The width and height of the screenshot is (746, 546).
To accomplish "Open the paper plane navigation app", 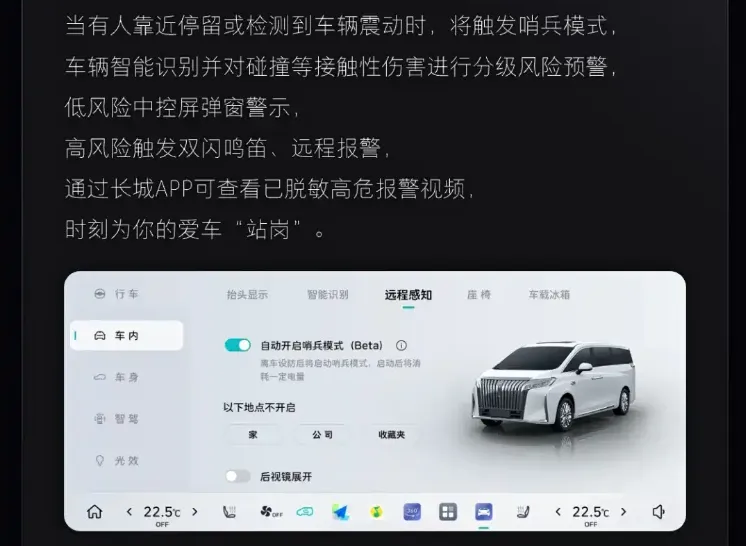I will point(341,512).
